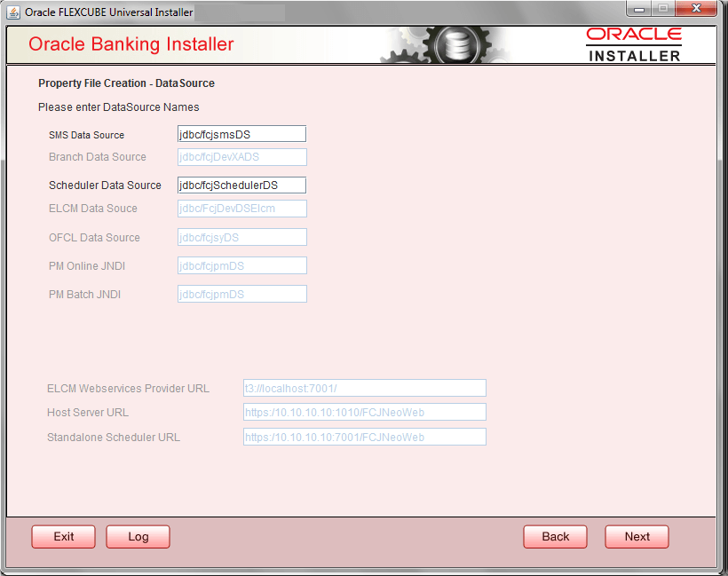Maximize the installer window
728x576 pixels.
663,9
